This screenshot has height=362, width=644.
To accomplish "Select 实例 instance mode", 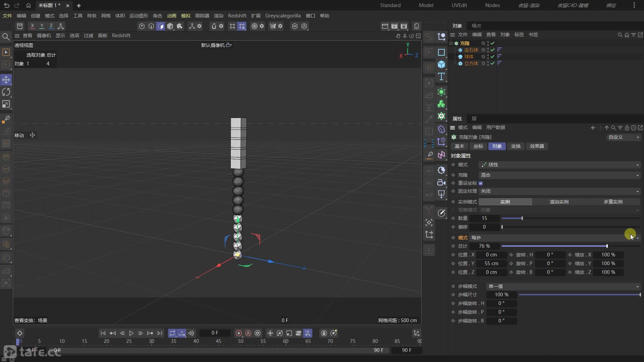I will pos(505,202).
